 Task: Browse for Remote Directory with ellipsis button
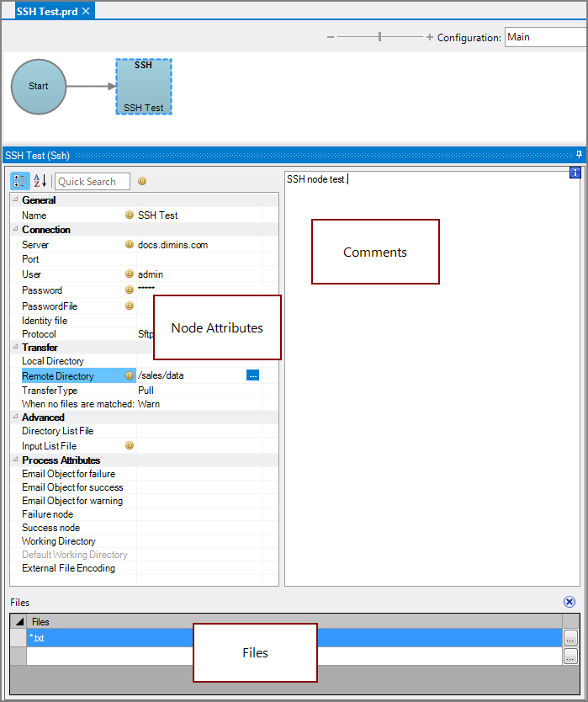[x=252, y=375]
